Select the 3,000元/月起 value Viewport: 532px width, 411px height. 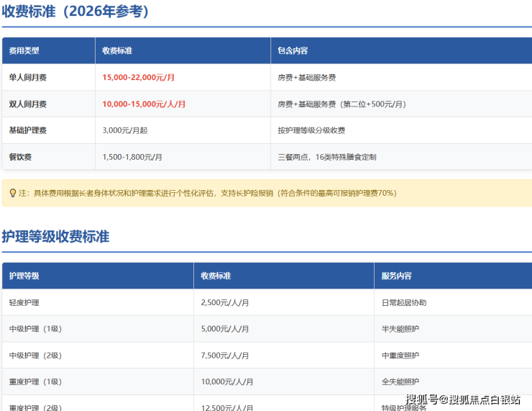pyautogui.click(x=125, y=130)
